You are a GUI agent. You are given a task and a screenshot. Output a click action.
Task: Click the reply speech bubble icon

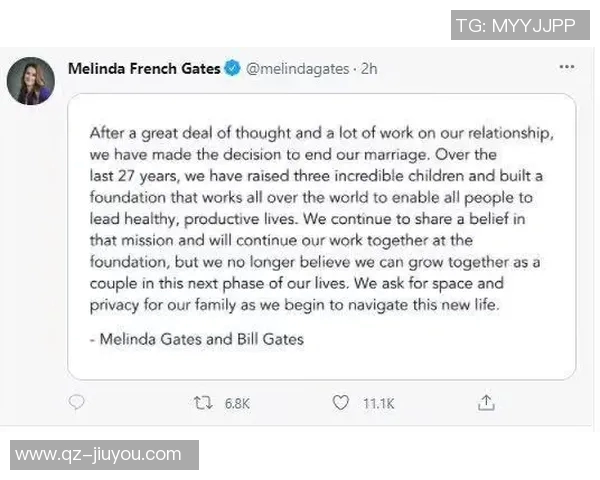pyautogui.click(x=77, y=403)
